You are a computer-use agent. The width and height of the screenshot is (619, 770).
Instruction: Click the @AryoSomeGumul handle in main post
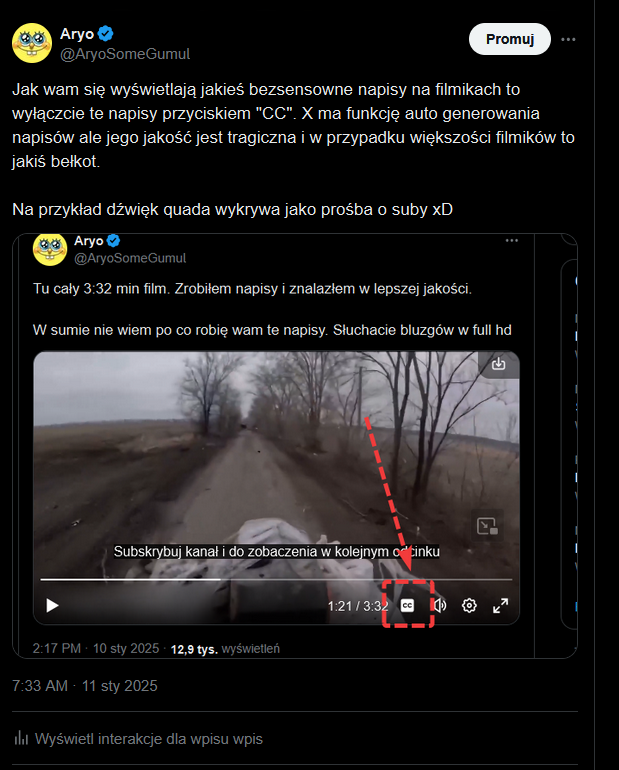click(125, 54)
